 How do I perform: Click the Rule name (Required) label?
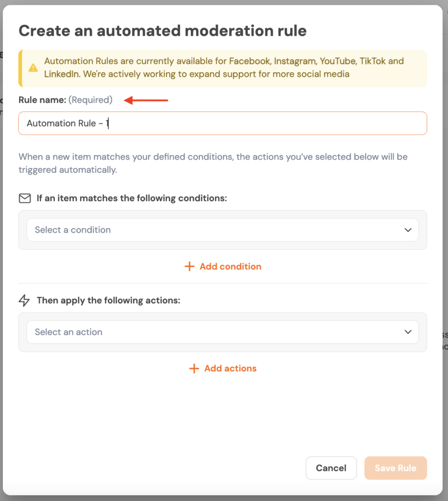tap(65, 100)
